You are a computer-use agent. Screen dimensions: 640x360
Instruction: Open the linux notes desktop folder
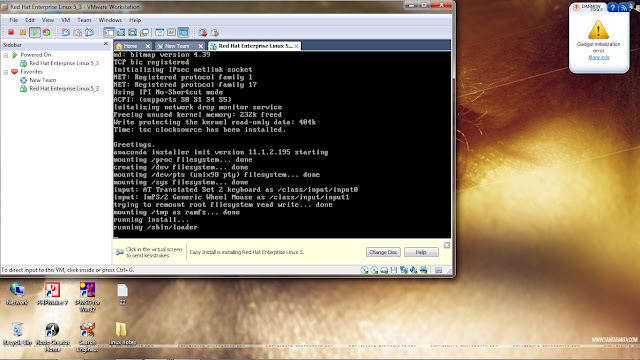click(122, 334)
